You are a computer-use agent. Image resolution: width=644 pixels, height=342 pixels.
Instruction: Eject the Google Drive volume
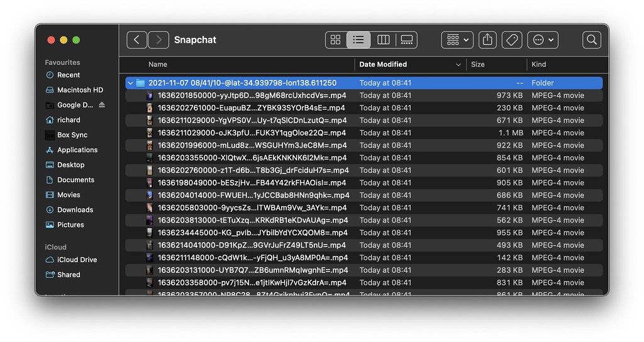[102, 105]
